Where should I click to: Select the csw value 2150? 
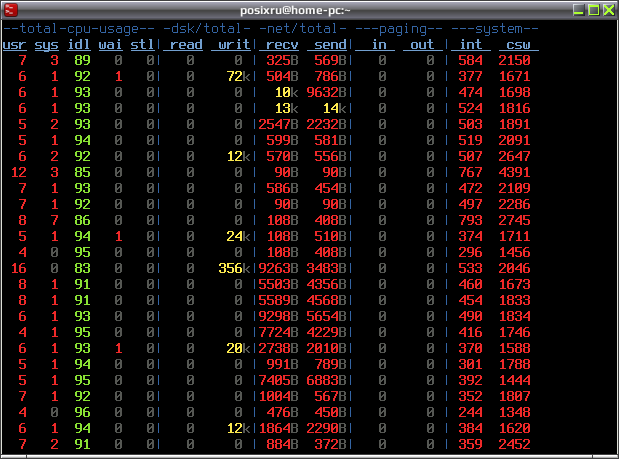[x=514, y=60]
